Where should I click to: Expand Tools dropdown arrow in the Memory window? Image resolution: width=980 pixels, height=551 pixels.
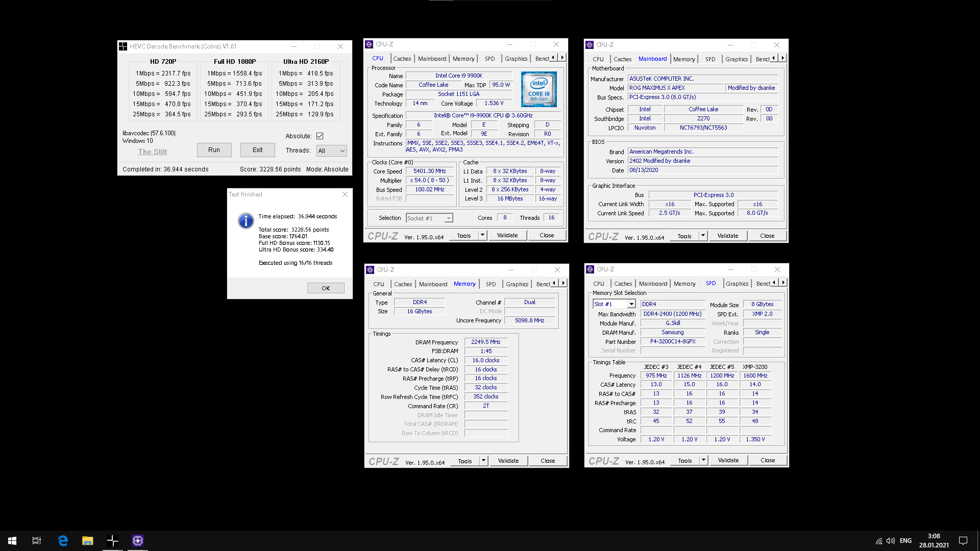[x=483, y=461]
